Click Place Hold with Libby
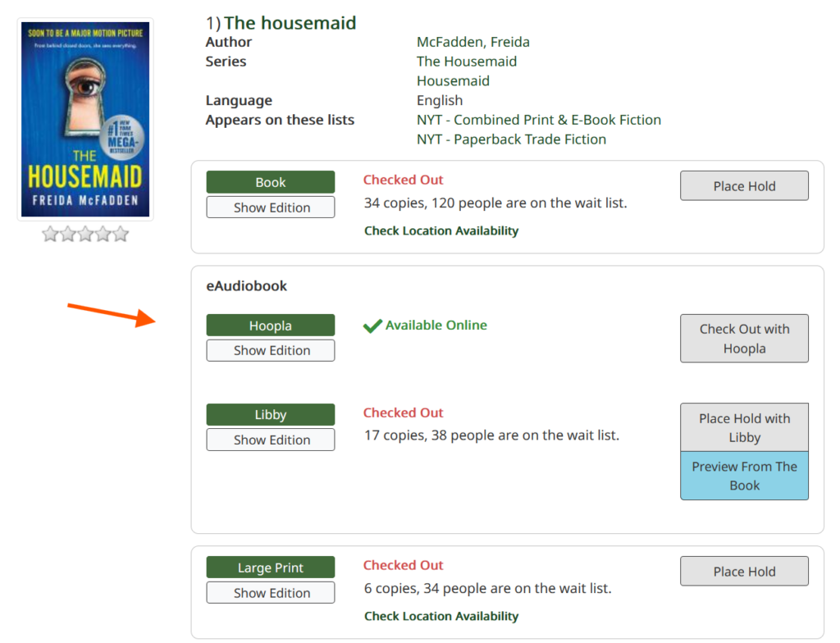 click(x=744, y=427)
